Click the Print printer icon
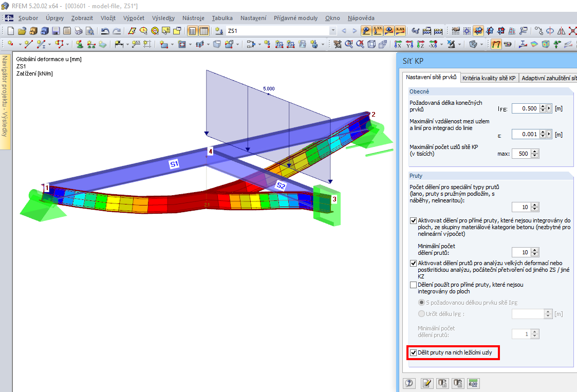This screenshot has height=392, width=577. pyautogui.click(x=79, y=31)
